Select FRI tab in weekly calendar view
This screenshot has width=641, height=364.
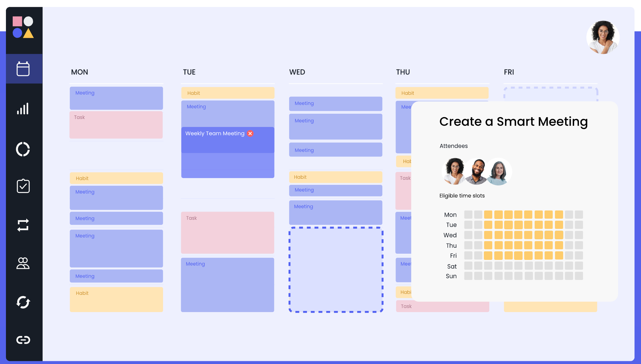pos(509,72)
